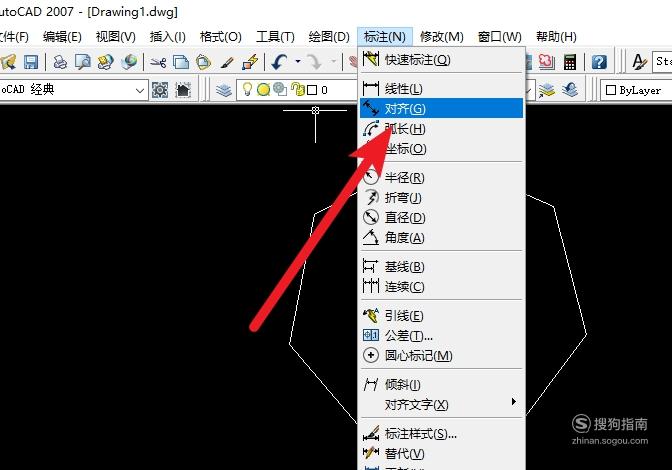The image size is (672, 470).
Task: Click the Paste clipboard icon
Action: [x=204, y=63]
